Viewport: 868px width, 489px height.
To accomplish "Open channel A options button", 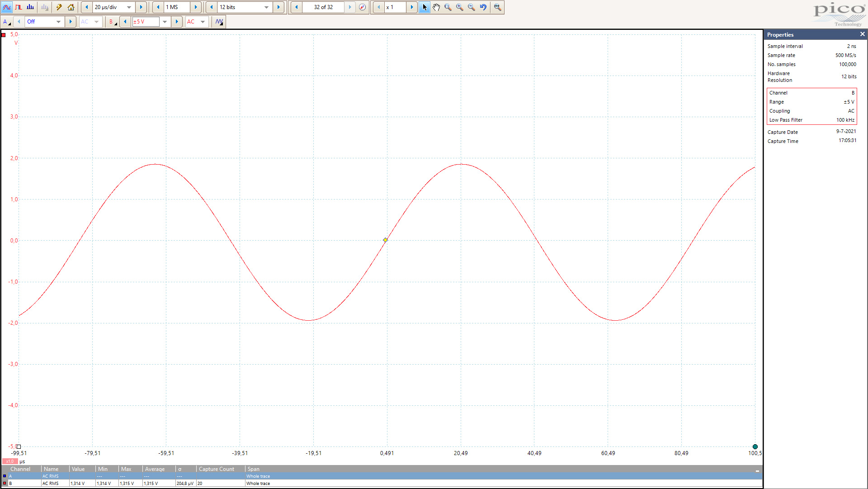I will click(x=7, y=22).
